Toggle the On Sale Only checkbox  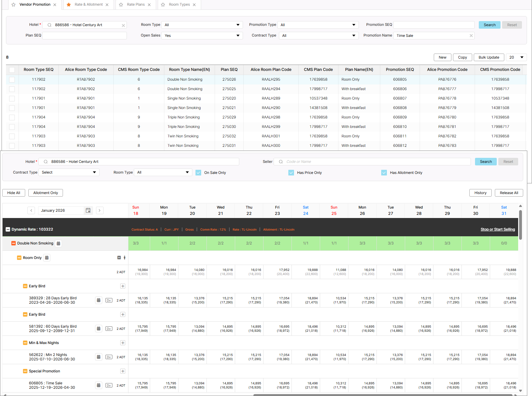pyautogui.click(x=198, y=173)
